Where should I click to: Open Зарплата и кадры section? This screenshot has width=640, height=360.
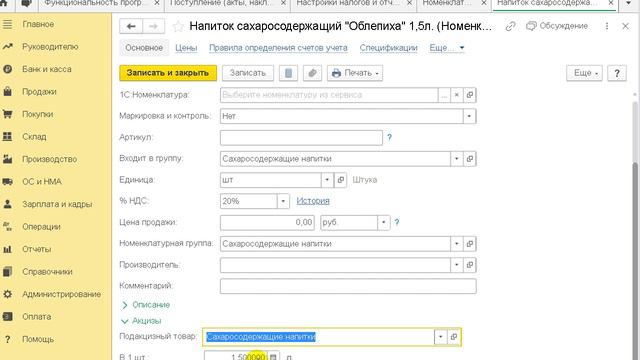click(x=57, y=204)
